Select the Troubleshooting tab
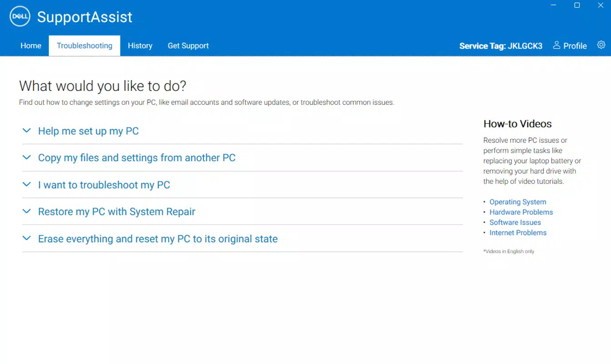The width and height of the screenshot is (611, 364). (85, 45)
